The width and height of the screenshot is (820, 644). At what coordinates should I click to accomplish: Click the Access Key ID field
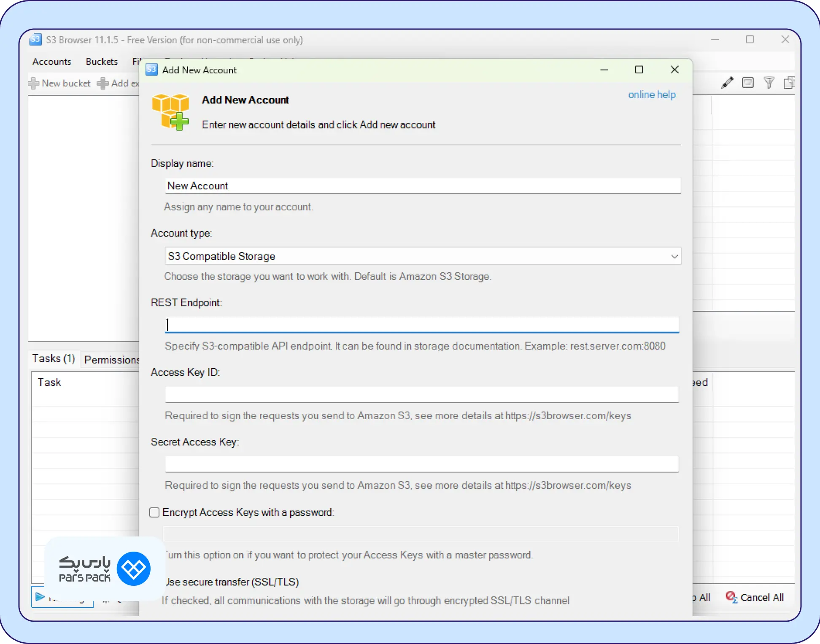(x=422, y=394)
